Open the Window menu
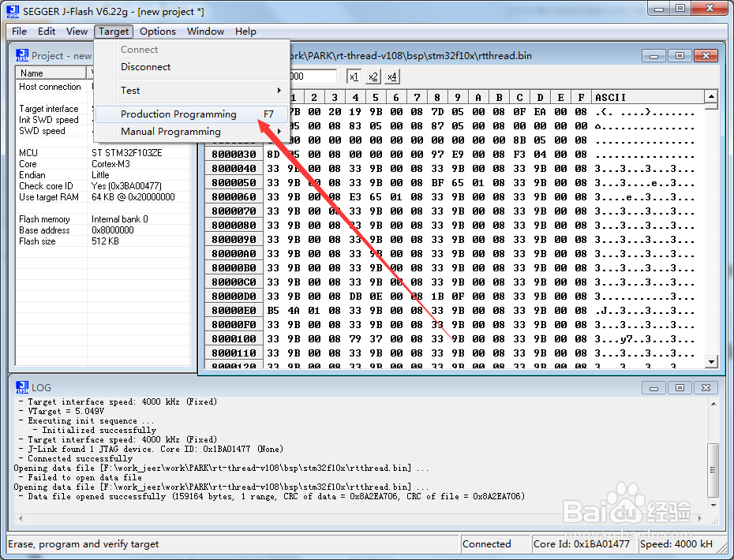 [x=205, y=32]
